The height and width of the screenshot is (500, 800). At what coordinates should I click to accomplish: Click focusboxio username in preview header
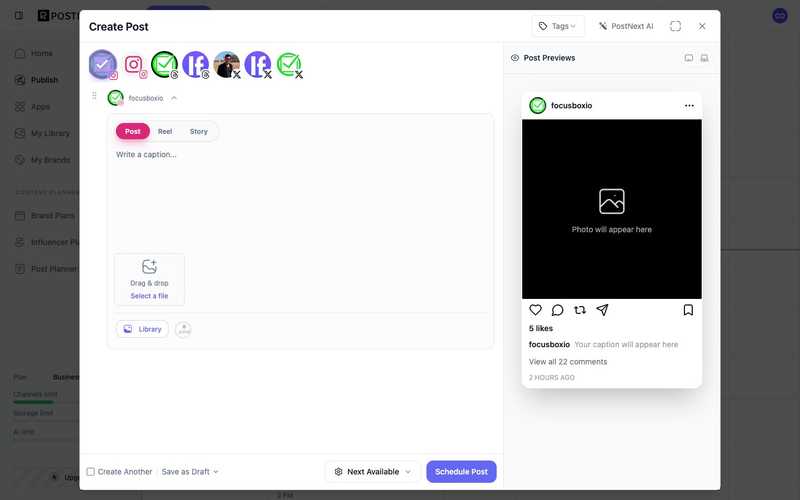coord(571,106)
